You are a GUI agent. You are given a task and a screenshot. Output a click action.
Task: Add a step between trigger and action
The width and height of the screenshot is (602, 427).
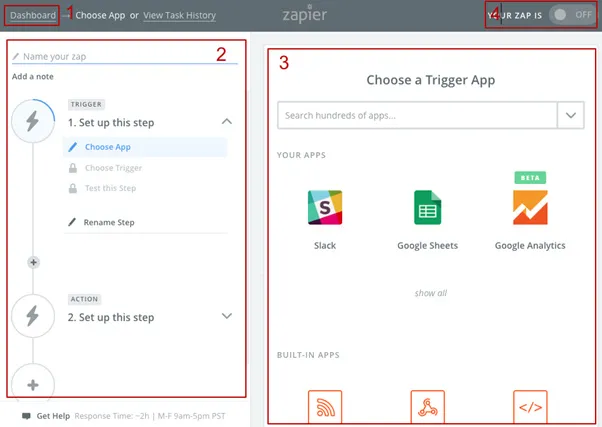tap(33, 262)
